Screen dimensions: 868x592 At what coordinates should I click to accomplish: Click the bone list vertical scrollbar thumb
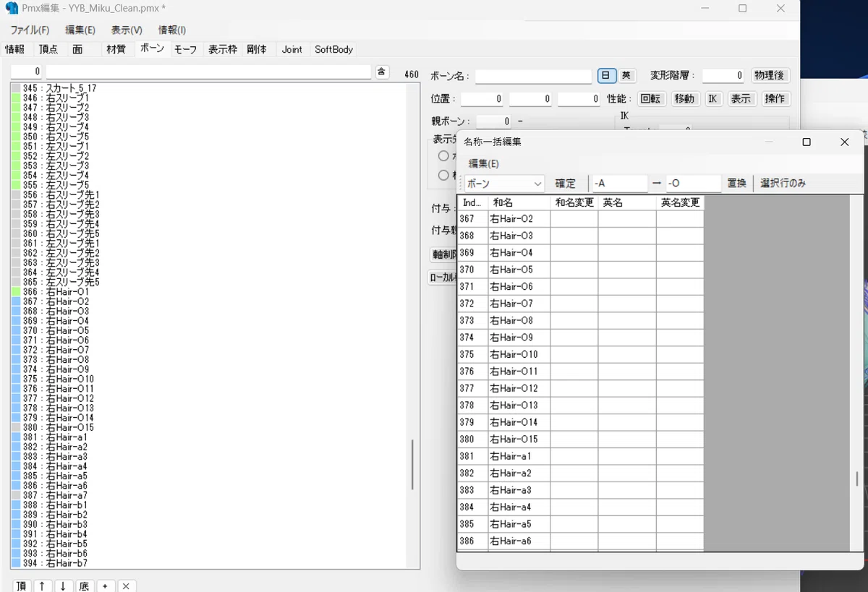414,465
